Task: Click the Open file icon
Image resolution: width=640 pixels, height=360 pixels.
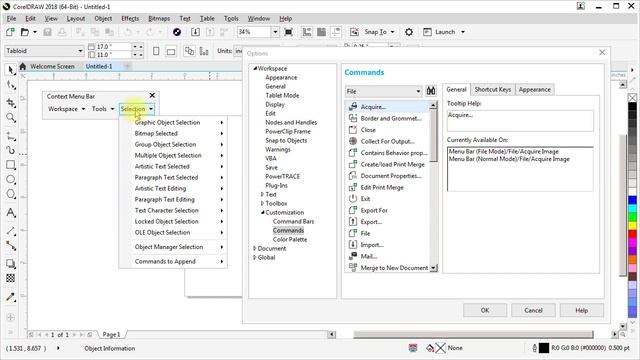Action: 25,32
